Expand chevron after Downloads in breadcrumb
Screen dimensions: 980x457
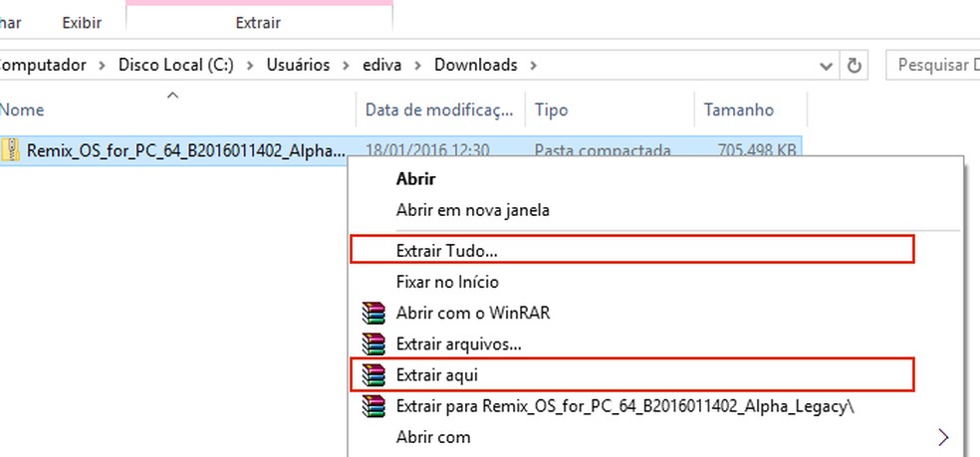(x=533, y=65)
